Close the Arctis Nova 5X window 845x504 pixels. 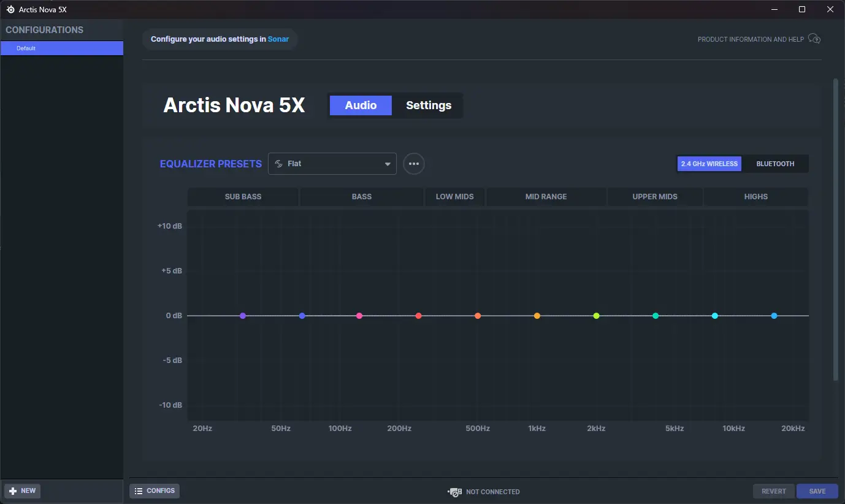coord(830,9)
